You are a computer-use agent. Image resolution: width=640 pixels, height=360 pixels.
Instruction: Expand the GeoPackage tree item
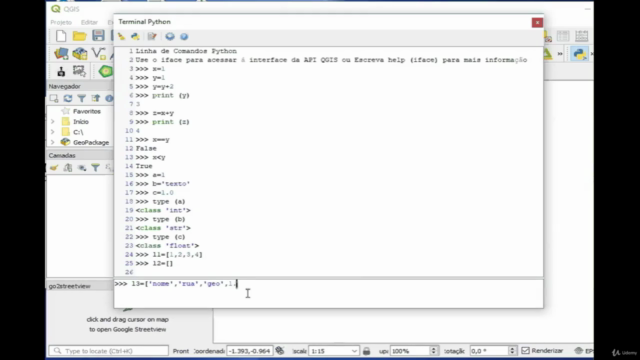click(53, 142)
